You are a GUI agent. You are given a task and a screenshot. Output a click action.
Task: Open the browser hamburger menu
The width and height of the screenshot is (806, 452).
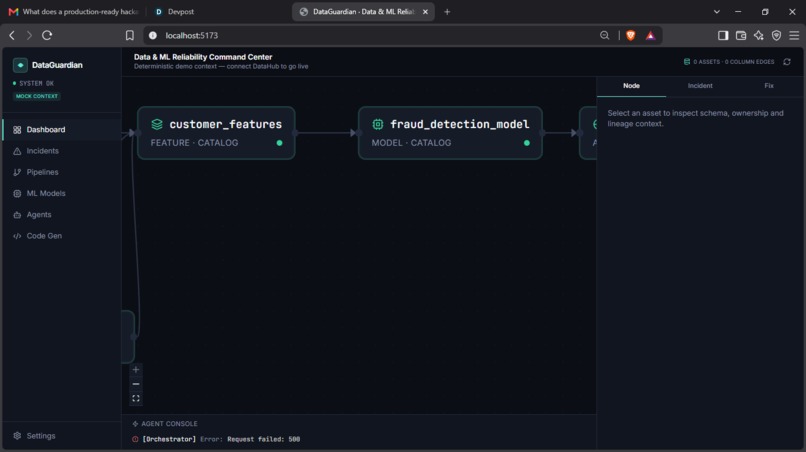(x=794, y=35)
